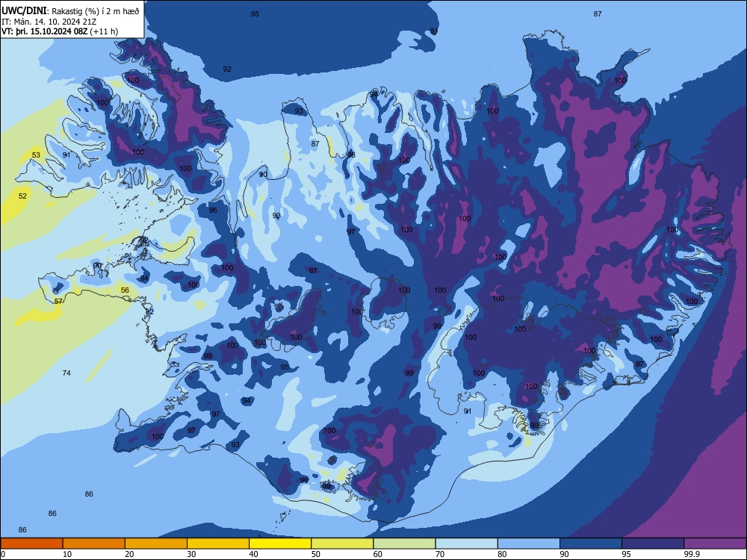The image size is (747, 560).
Task: Pick the pale yellow 50–60 legend swatch
Action: [x=342, y=544]
